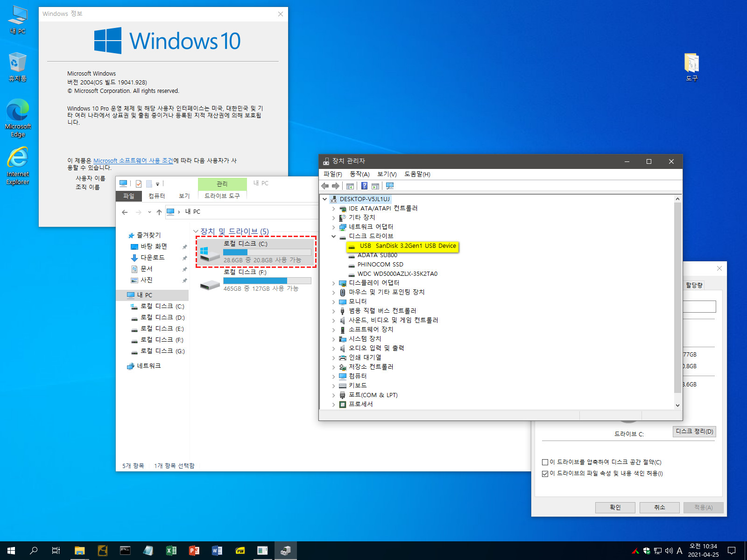Click the Forward arrow in Device Manager toolbar

click(x=335, y=186)
